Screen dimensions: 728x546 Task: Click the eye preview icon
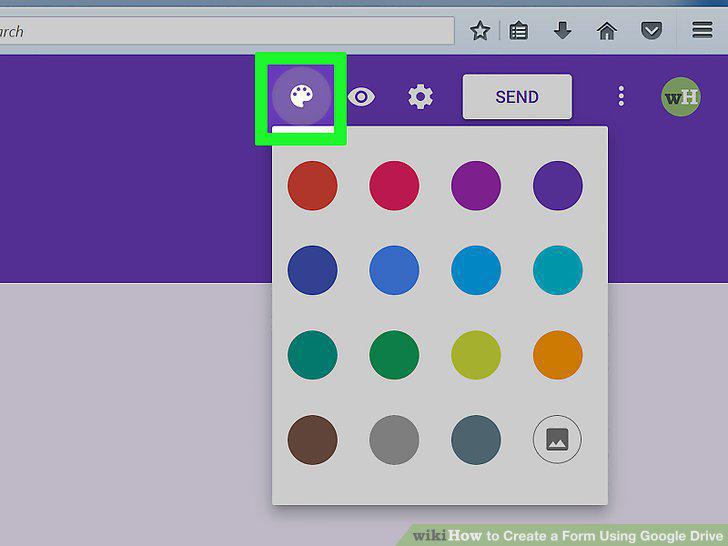(x=361, y=97)
